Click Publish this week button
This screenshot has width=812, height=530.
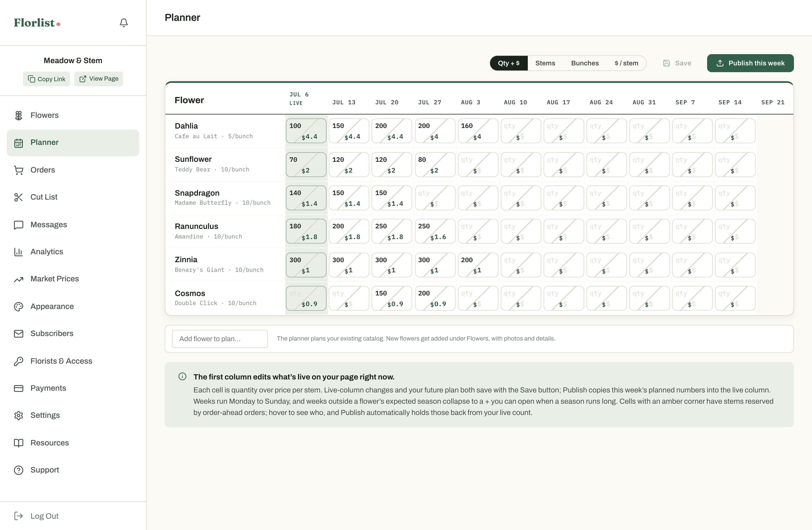point(750,63)
